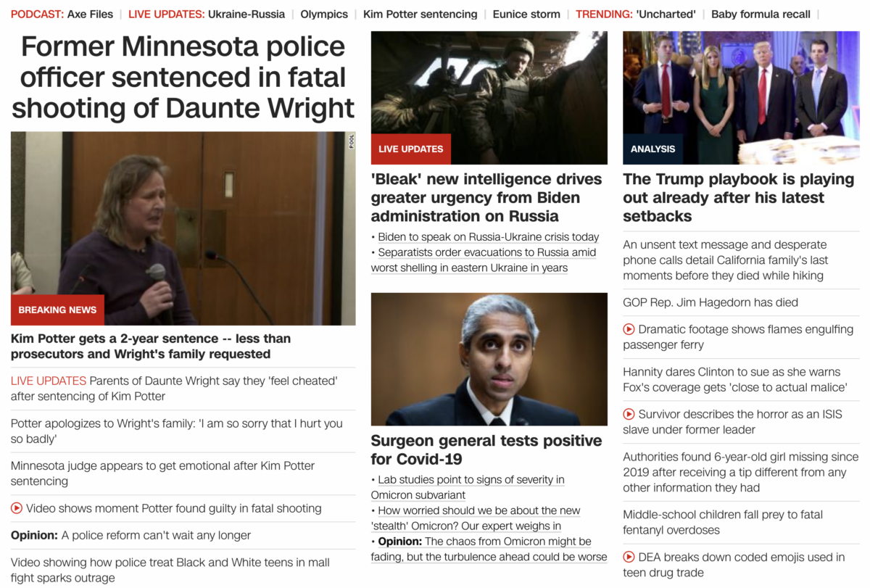Select 'Olympics' in the top navigation bar

pyautogui.click(x=324, y=14)
